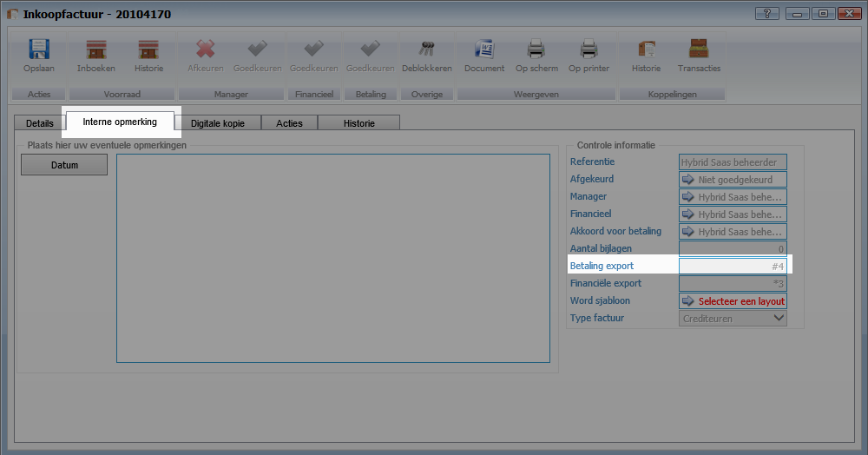
Task: Switch to the Details tab
Action: click(40, 123)
